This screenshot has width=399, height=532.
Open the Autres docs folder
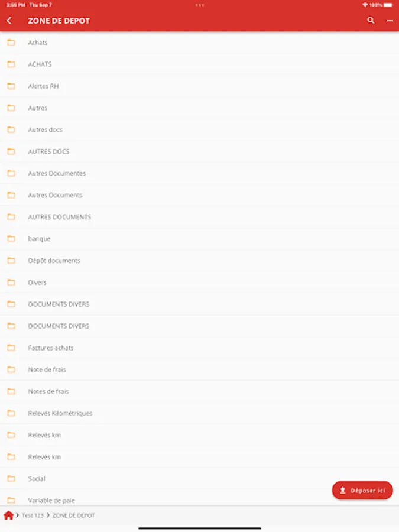(x=200, y=129)
